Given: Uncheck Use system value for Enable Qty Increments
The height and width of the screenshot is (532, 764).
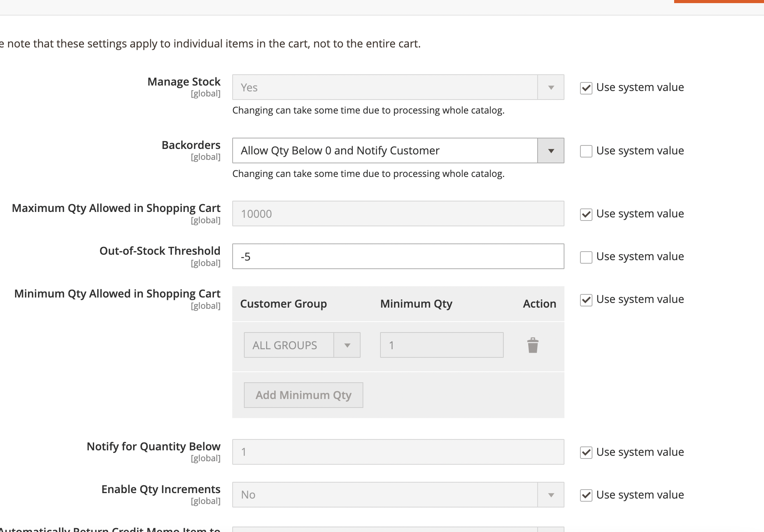Looking at the screenshot, I should [x=586, y=495].
